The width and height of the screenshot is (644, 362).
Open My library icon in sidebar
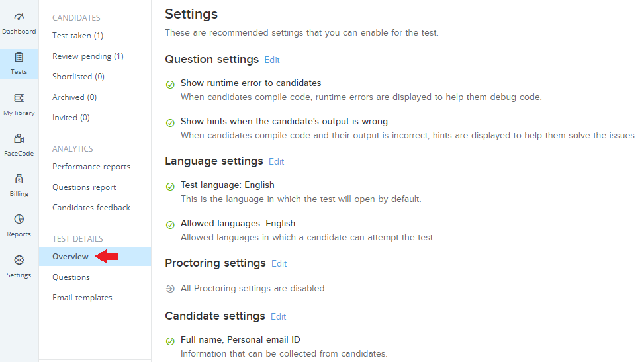click(x=19, y=98)
